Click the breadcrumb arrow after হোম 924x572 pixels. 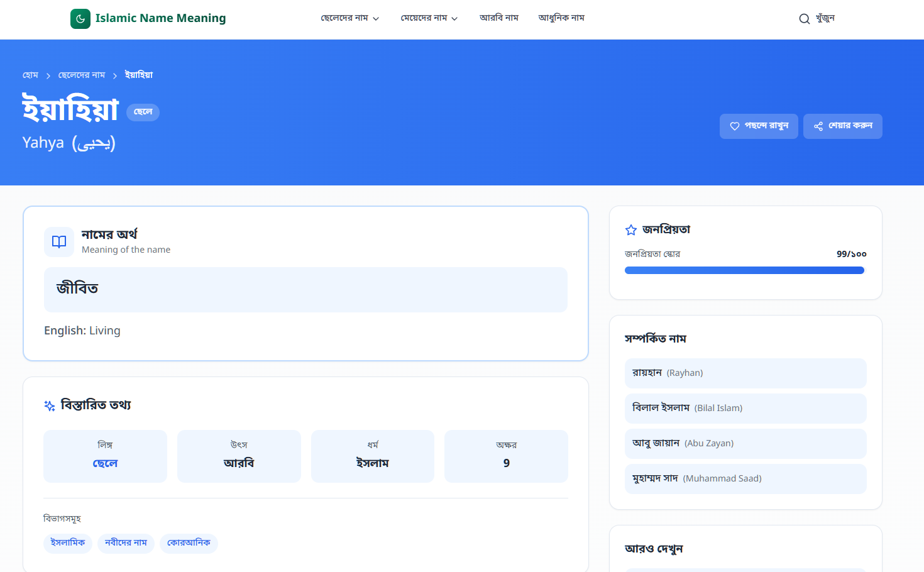[x=48, y=75]
